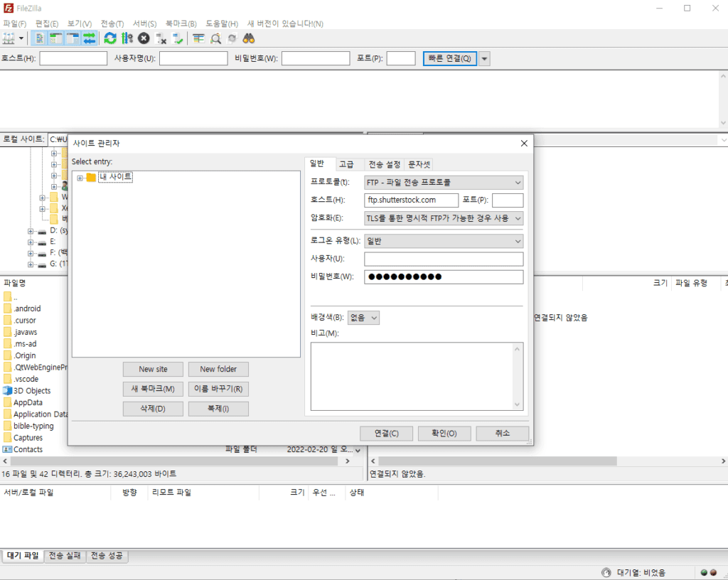Open the 파일(F) menu
The height and width of the screenshot is (580, 728).
[15, 23]
